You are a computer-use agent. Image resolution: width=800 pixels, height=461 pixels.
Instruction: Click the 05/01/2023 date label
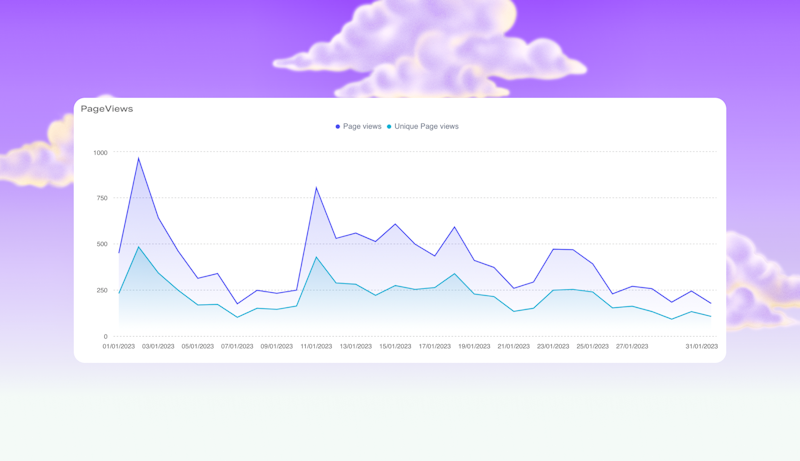pos(198,346)
